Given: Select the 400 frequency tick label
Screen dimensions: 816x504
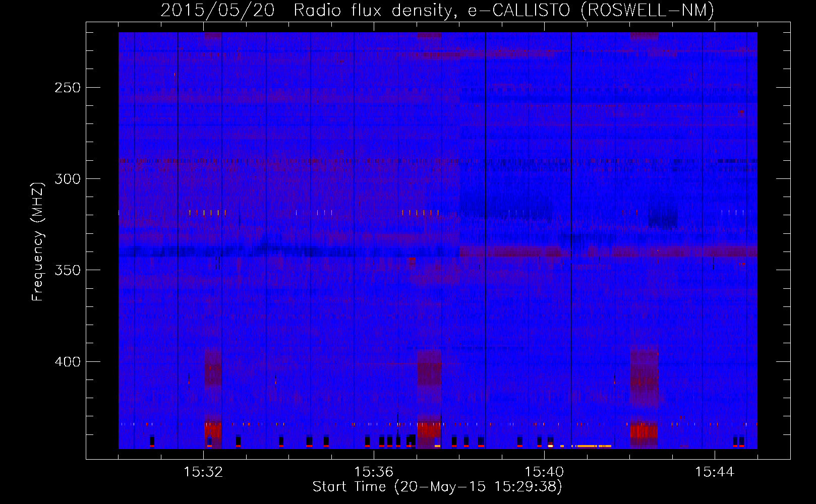Looking at the screenshot, I should pyautogui.click(x=68, y=362).
